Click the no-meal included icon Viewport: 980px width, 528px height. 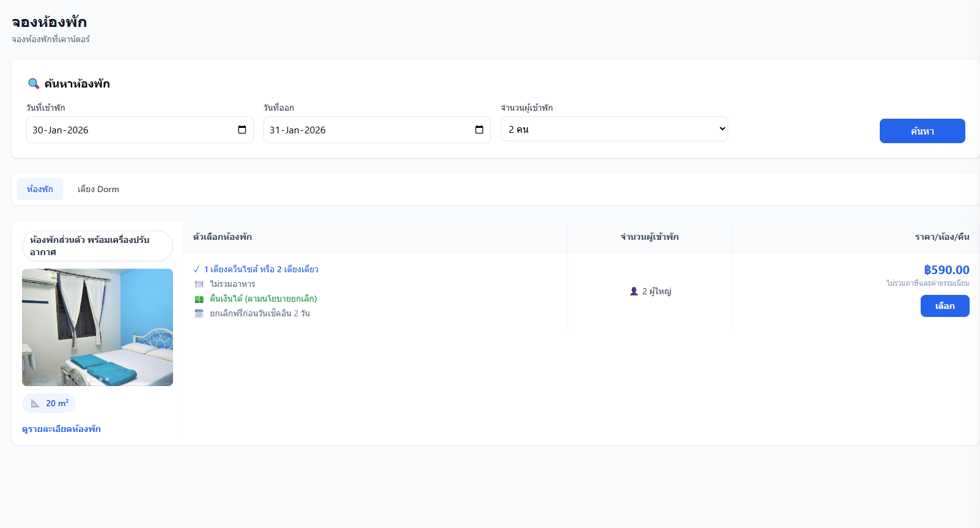(x=199, y=284)
